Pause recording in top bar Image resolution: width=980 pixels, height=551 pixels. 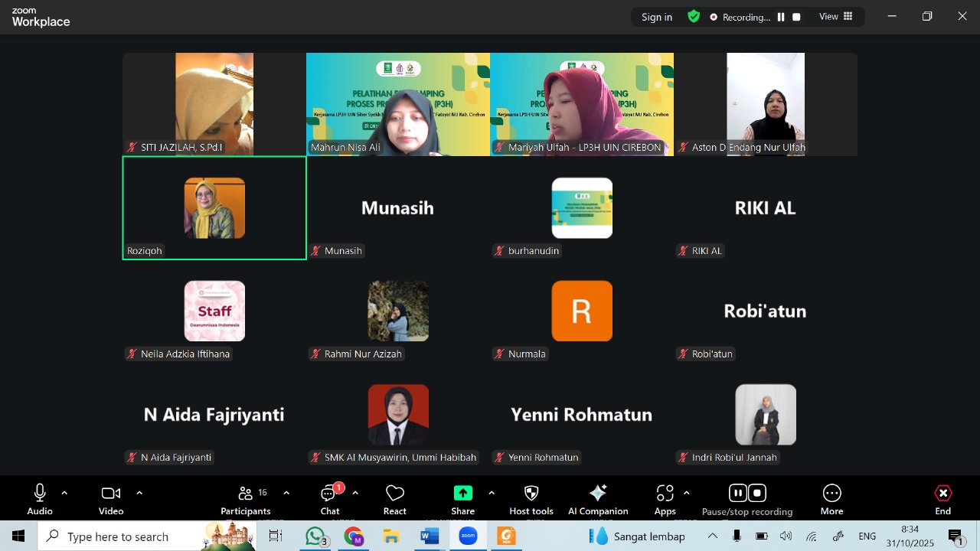tap(781, 17)
